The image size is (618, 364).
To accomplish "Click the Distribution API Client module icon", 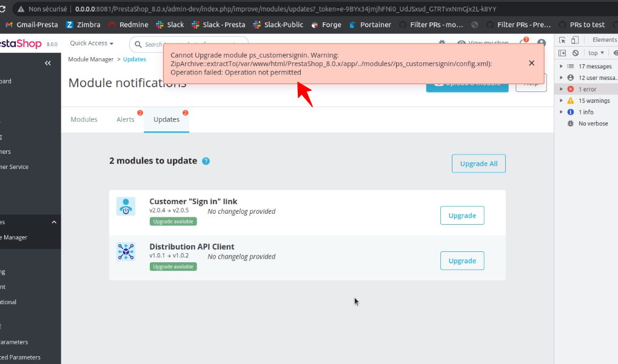I will click(x=126, y=251).
